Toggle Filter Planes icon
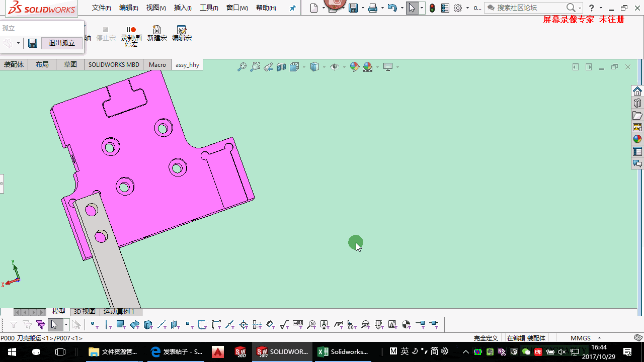Screen dimensions: 644x362 (x=176, y=325)
